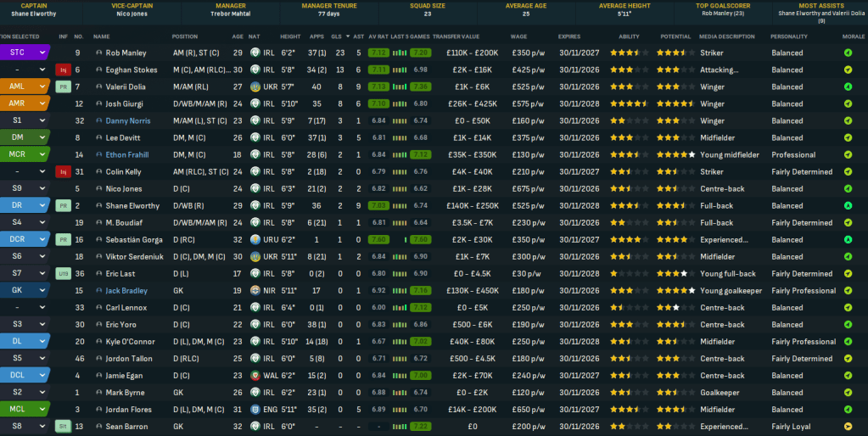Click the morale icon for Sean Barron
Image resolution: width=868 pixels, height=436 pixels.
[x=848, y=427]
